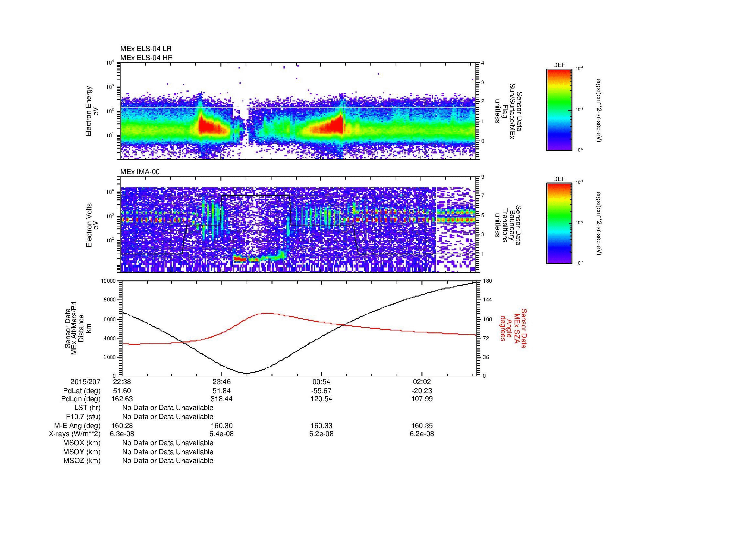
Task: Click the M-E Ang value '160.35'
Action: [x=422, y=426]
